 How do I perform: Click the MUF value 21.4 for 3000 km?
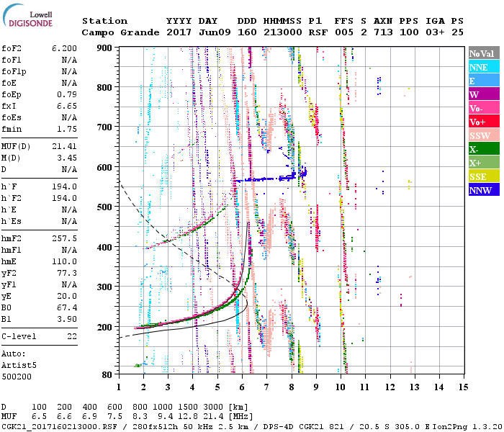[213, 417]
